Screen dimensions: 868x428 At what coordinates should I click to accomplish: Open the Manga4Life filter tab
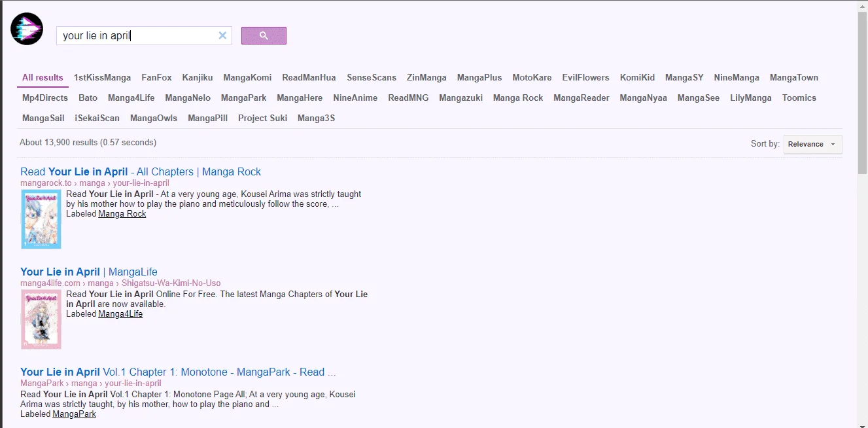131,98
